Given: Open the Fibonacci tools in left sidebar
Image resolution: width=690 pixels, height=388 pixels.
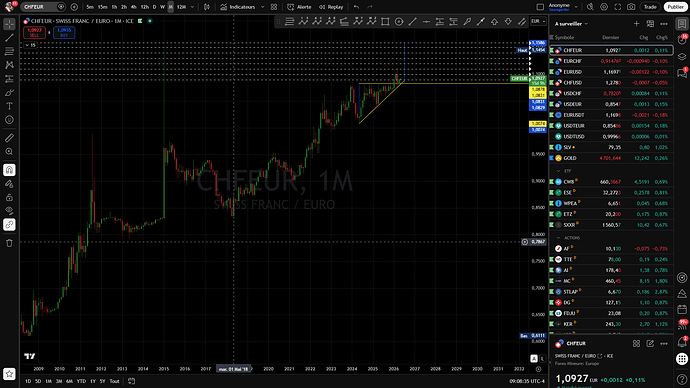Looking at the screenshot, I should point(9,51).
